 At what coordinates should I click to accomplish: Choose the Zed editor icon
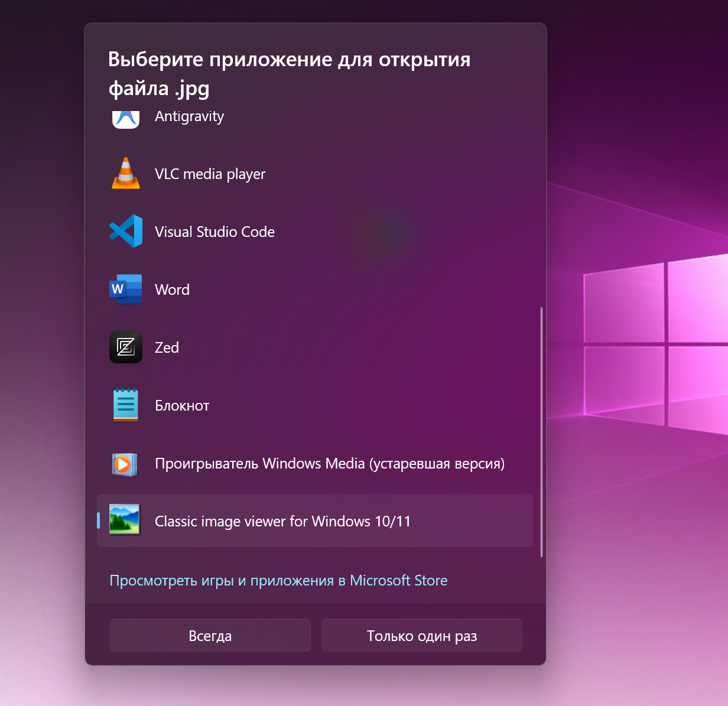[126, 347]
